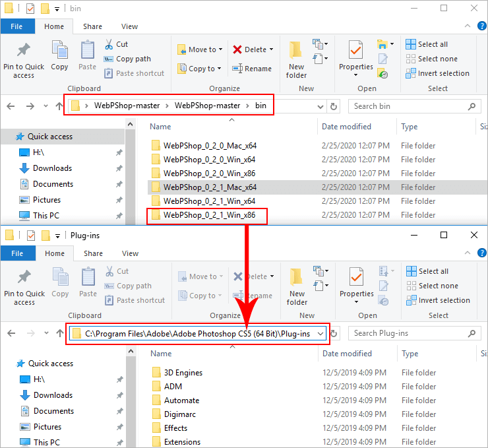Open File tab in Plug-ins window
Image resolution: width=488 pixels, height=448 pixels.
coord(18,253)
